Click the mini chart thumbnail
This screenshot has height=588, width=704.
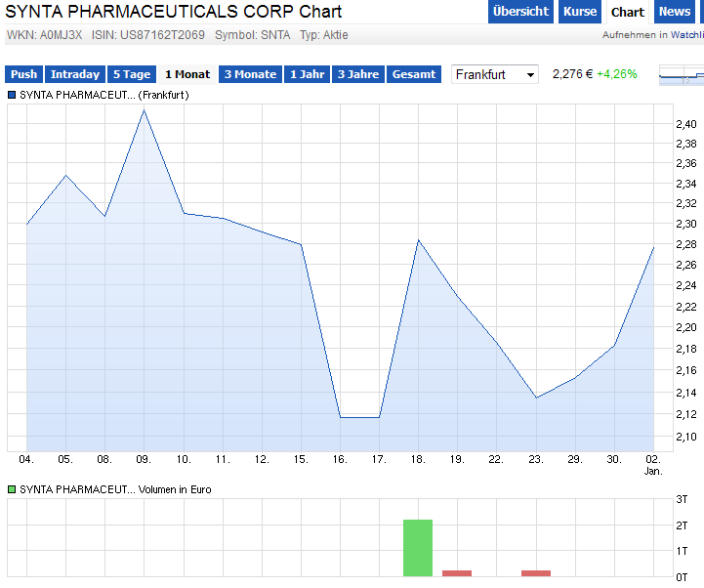[x=681, y=75]
